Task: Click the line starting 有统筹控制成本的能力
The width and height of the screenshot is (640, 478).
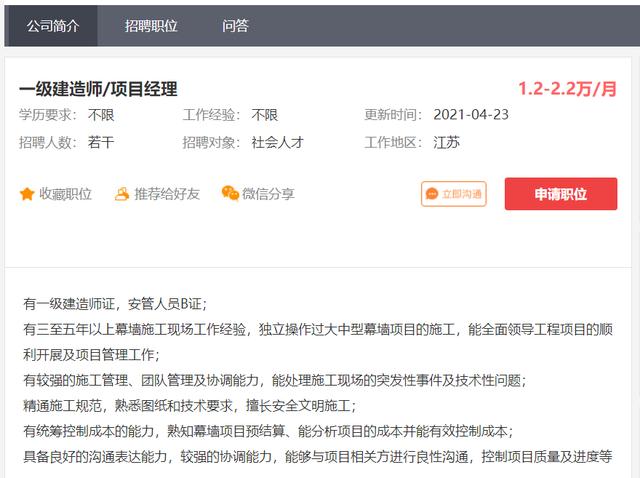Action: coord(268,431)
